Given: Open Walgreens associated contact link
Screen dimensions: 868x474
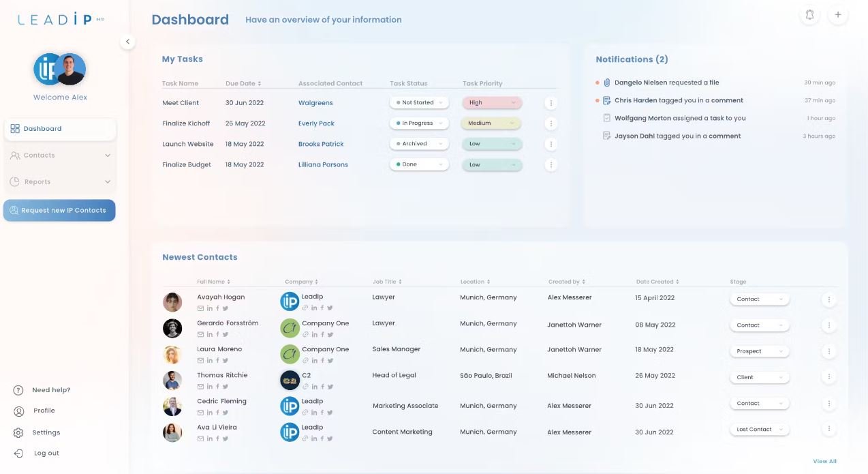Looking at the screenshot, I should pos(315,103).
